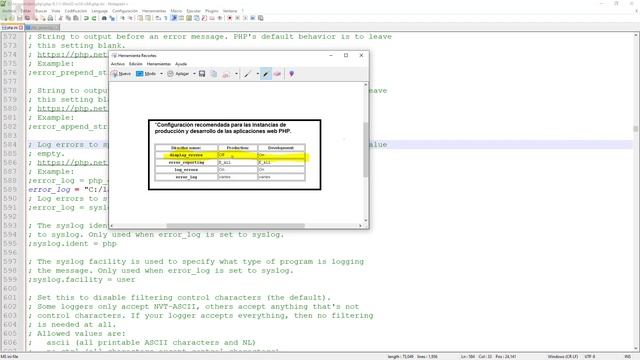This screenshot has height=360, width=640.
Task: Open the Function List panel icon
Action: pyautogui.click(x=204, y=18)
